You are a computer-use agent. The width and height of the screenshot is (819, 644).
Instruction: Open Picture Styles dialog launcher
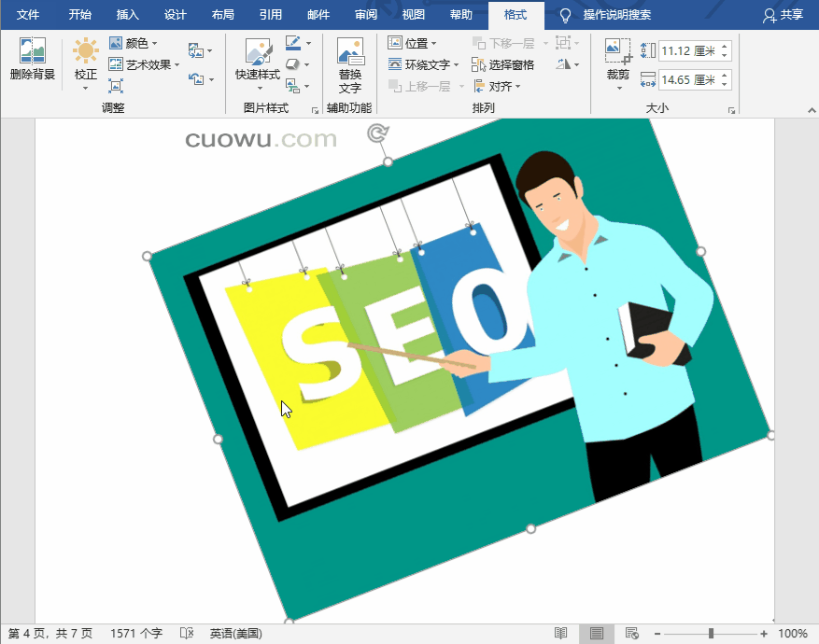pyautogui.click(x=315, y=110)
